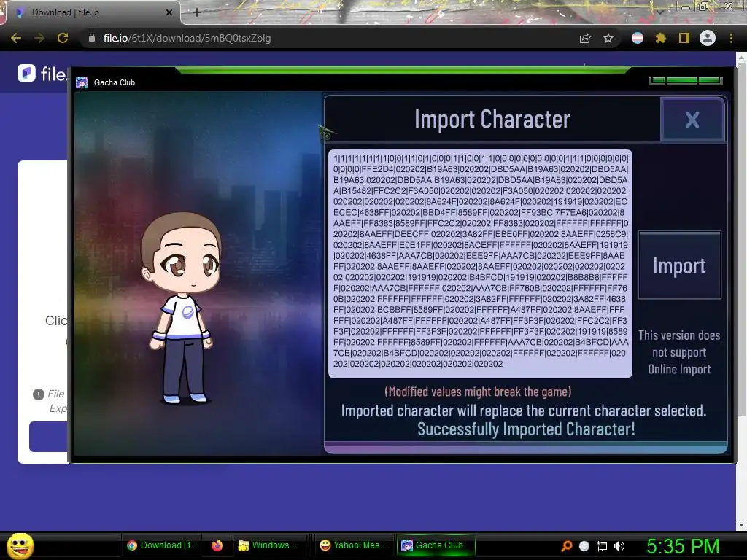The height and width of the screenshot is (560, 747).
Task: Click the 'Successfully Imported Character!' message
Action: coord(526,429)
